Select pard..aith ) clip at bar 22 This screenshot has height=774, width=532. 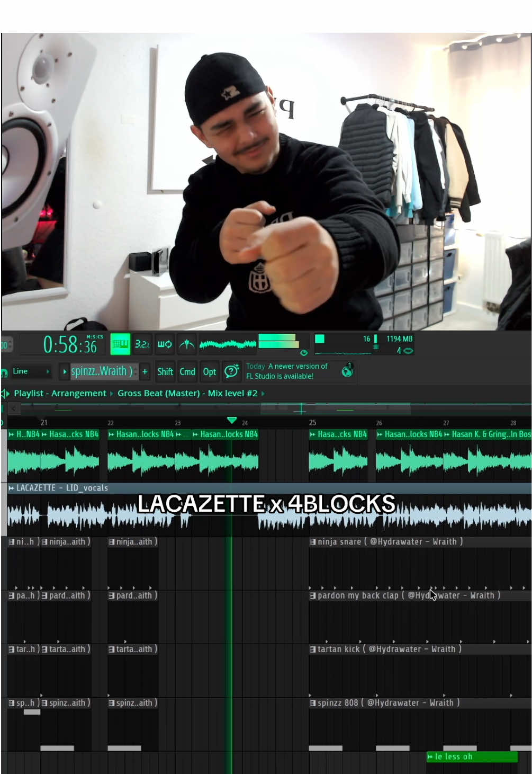point(133,595)
